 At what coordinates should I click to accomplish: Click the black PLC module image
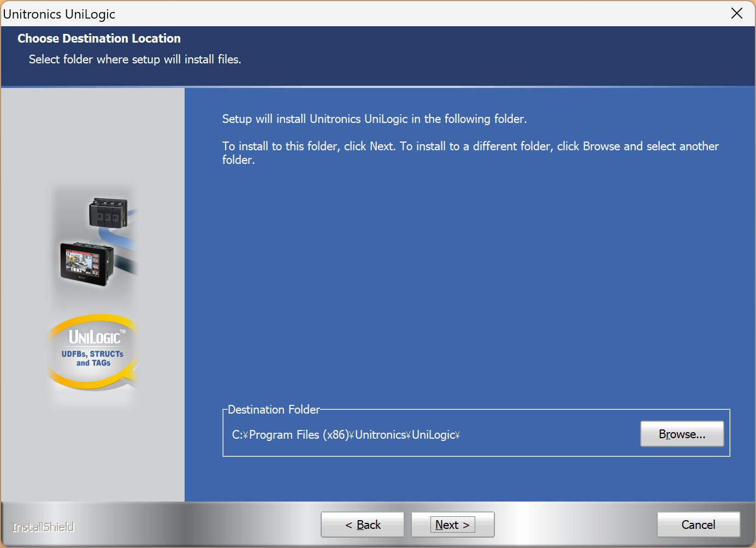(108, 213)
